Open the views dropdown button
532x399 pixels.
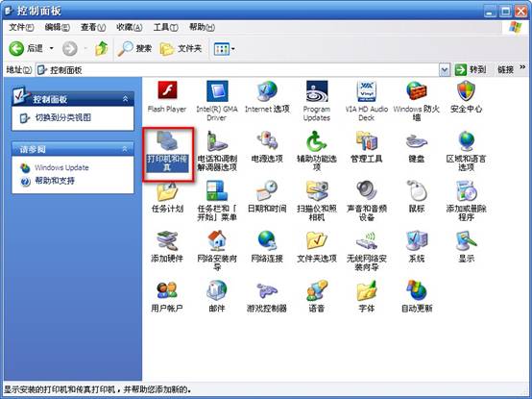[225, 49]
